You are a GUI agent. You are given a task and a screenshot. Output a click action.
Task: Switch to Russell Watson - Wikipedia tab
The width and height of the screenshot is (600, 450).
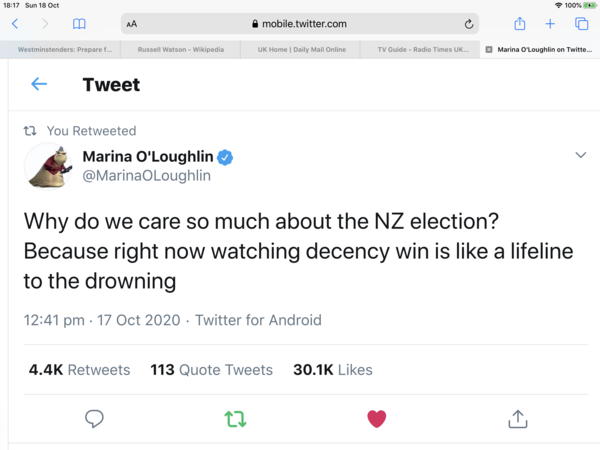(180, 48)
